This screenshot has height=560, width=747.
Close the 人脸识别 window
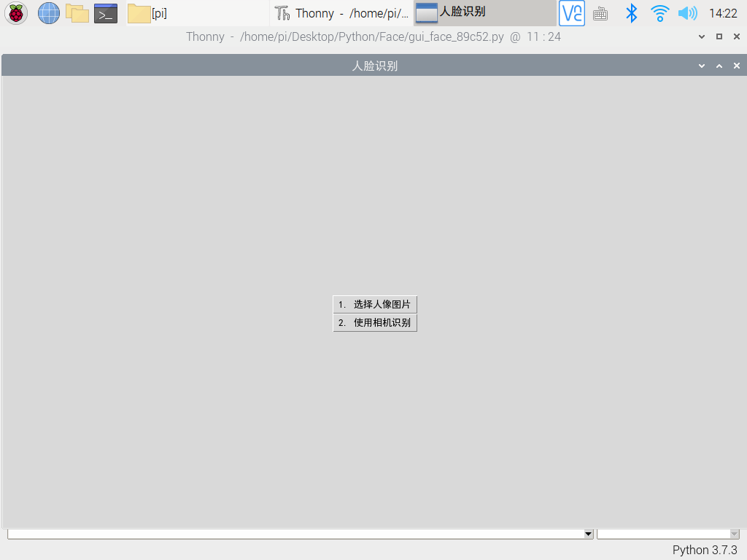(x=737, y=66)
